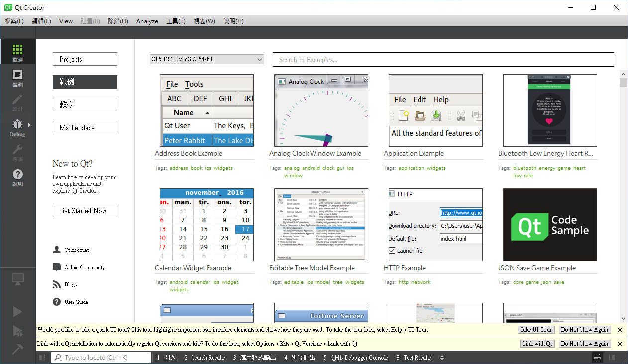The width and height of the screenshot is (628, 364).
Task: Click the locator magnifier icon
Action: click(x=58, y=358)
